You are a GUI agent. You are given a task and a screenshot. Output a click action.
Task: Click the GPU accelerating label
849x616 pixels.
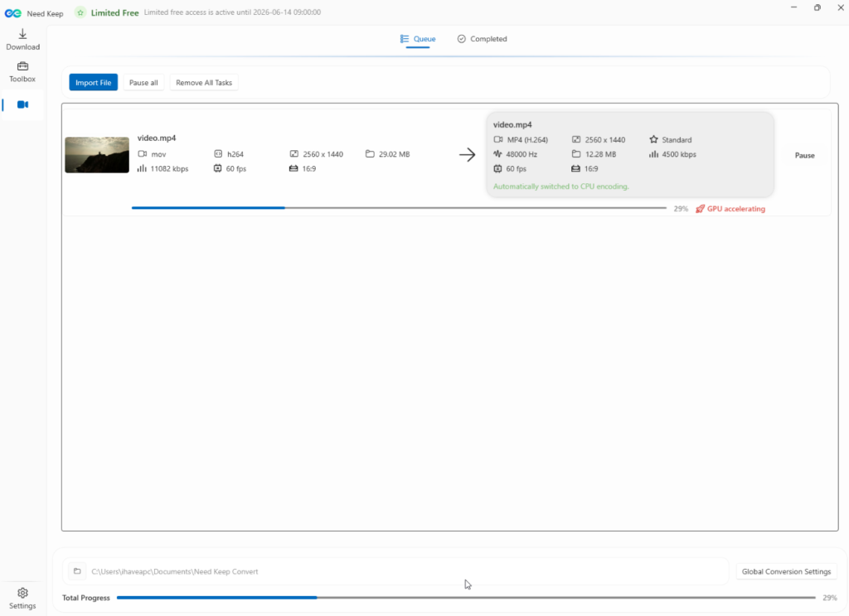736,209
